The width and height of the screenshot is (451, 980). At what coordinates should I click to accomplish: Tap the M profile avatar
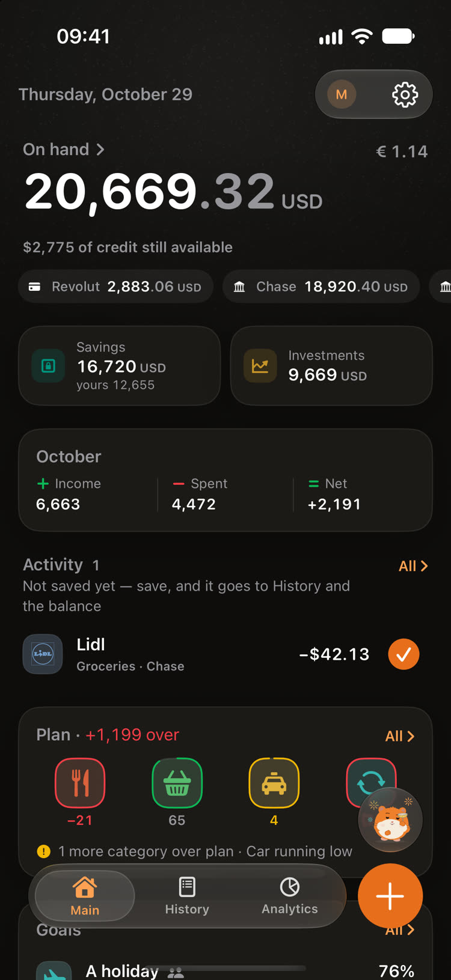point(342,94)
